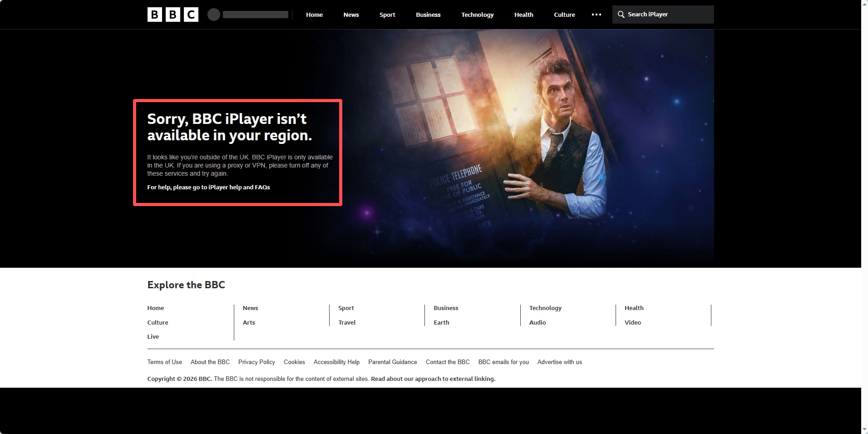Open Health in top navigation
868x434 pixels.
(x=524, y=15)
